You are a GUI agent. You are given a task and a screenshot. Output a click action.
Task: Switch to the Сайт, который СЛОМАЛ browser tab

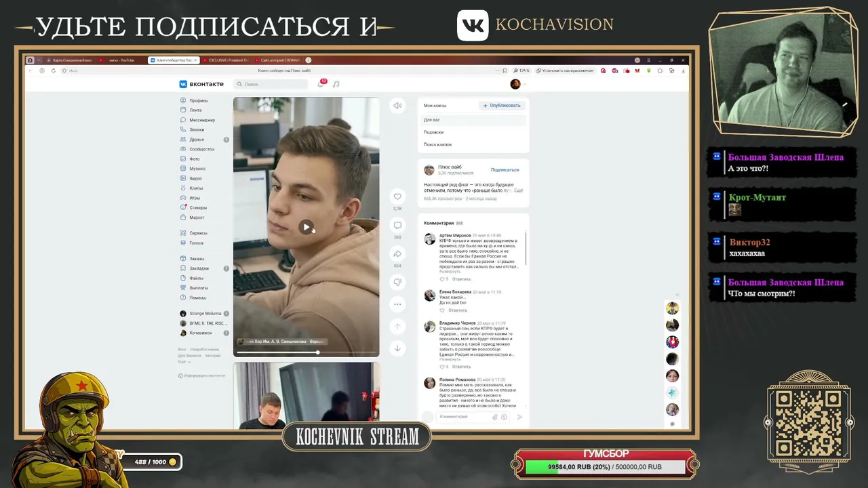click(x=278, y=60)
